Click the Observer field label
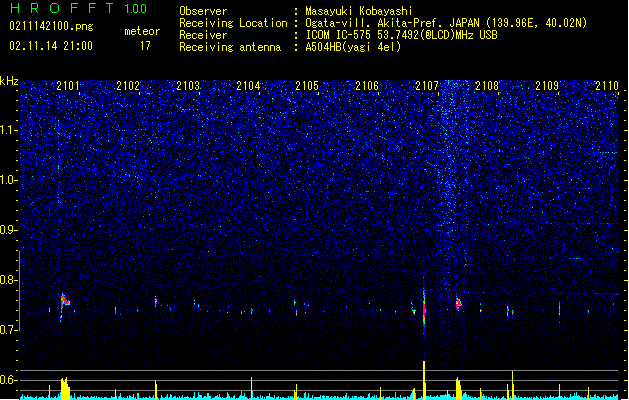Screen dimensions: 629x400 [203, 11]
